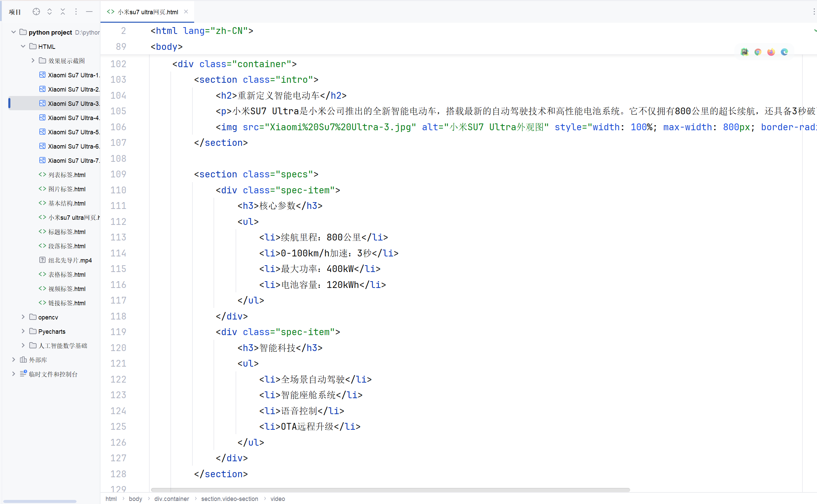
Task: Open preview in built-in PyCharm browser
Action: point(744,52)
